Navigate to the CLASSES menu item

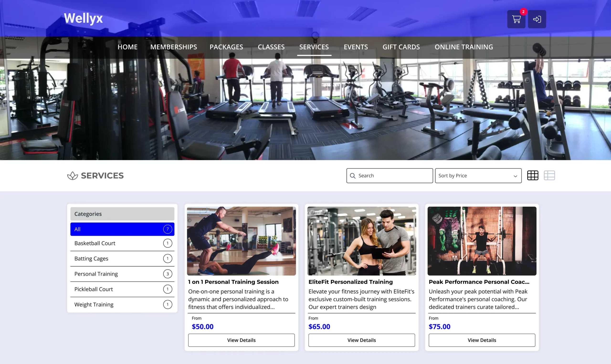pyautogui.click(x=271, y=47)
